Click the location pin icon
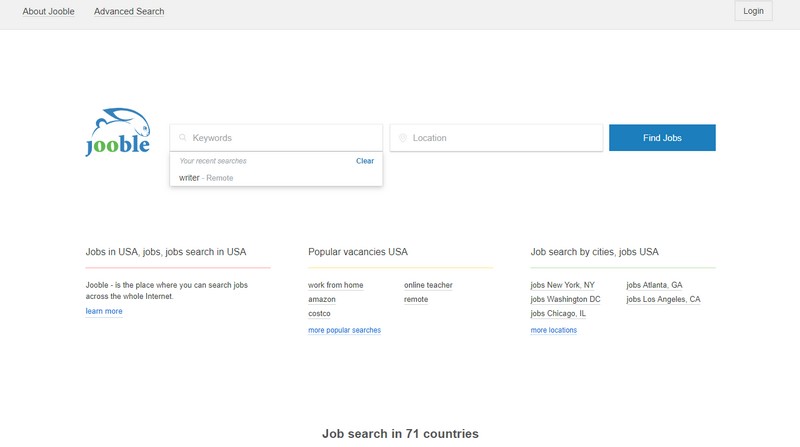Screen dimensions: 800x447 403,138
